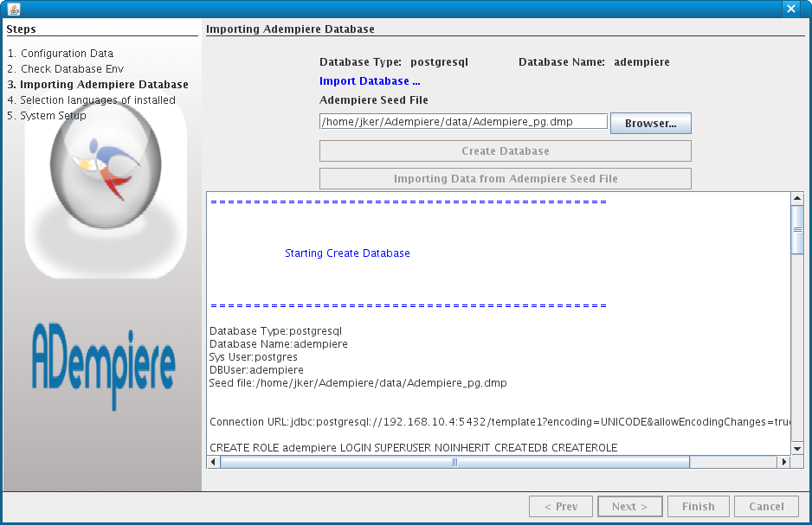Click the horizontal scrollbar thumb

[x=454, y=461]
